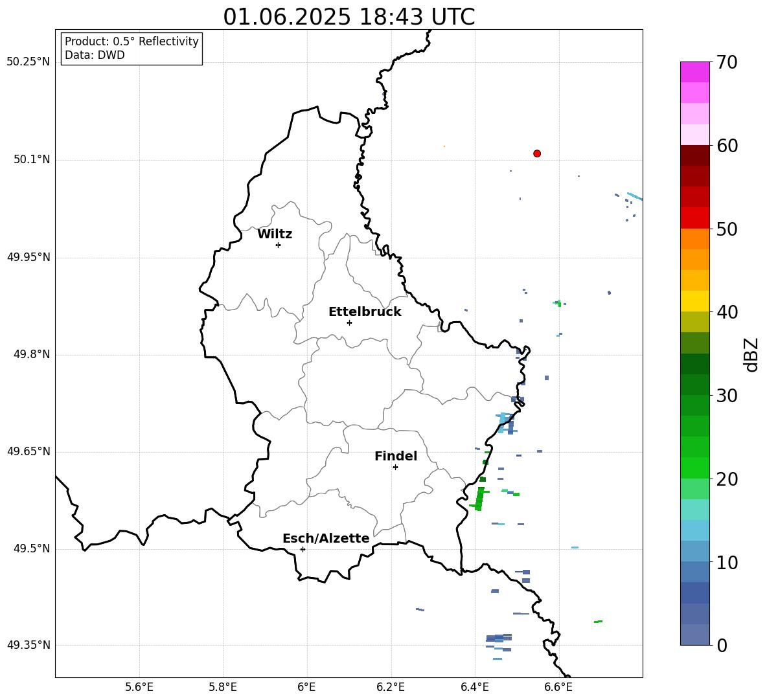Click the 'Product: 0.5° Reflectivity' text

(132, 41)
